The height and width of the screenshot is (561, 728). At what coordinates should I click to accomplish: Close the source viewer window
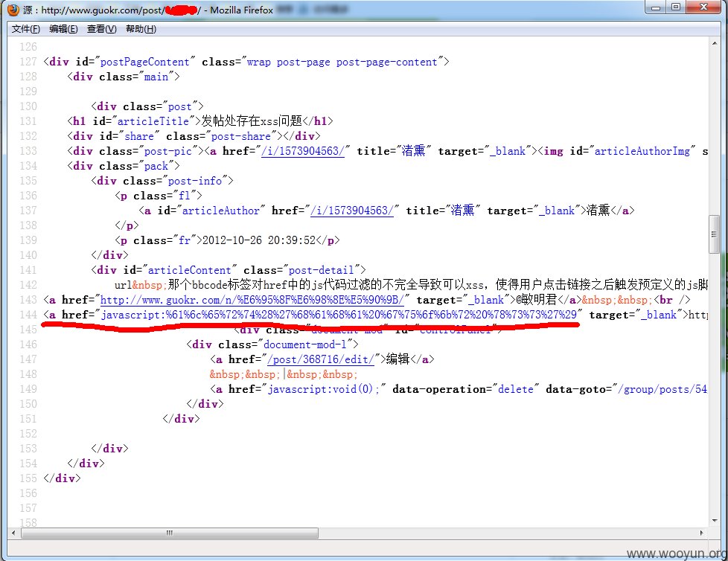coord(704,7)
